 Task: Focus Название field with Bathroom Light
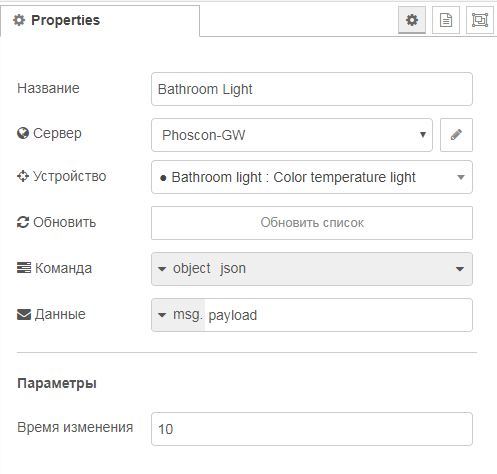(x=312, y=89)
